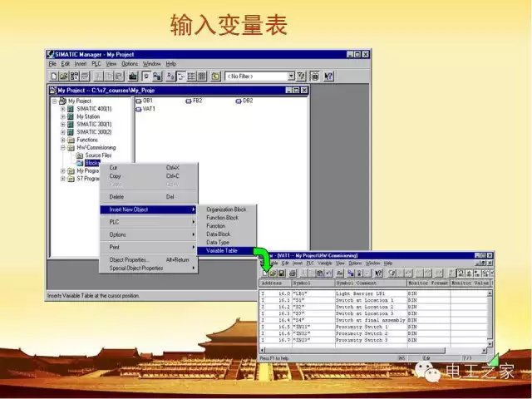Click the New file icon in SIMATIC Manager toolbar

pos(52,76)
